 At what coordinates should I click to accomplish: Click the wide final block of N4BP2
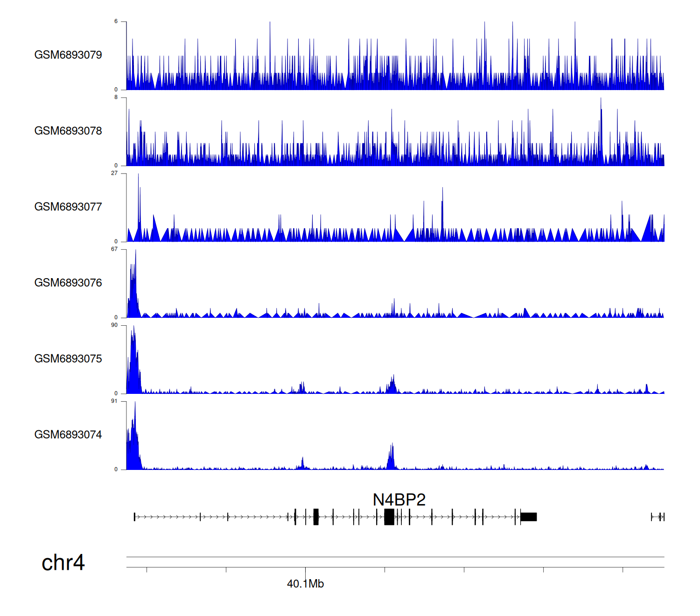coord(529,517)
